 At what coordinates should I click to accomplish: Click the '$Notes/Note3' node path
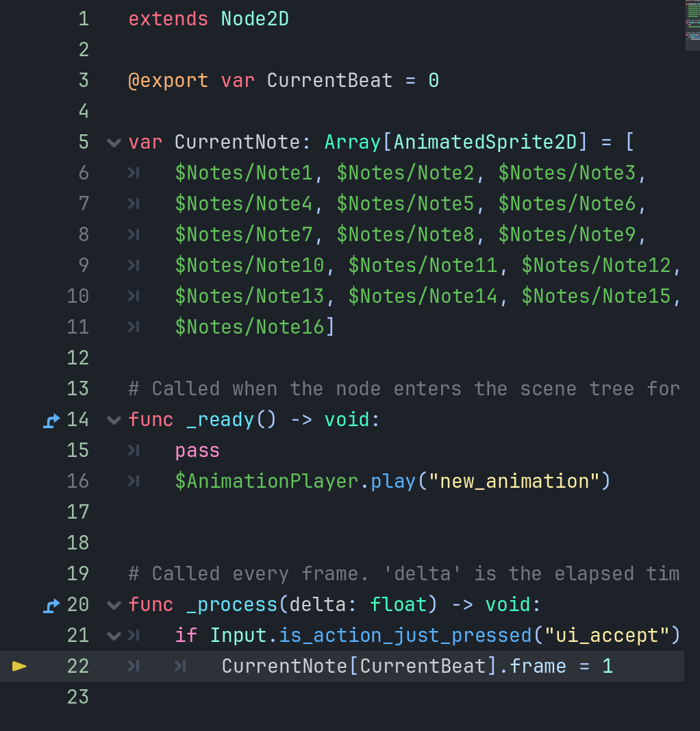click(x=566, y=173)
